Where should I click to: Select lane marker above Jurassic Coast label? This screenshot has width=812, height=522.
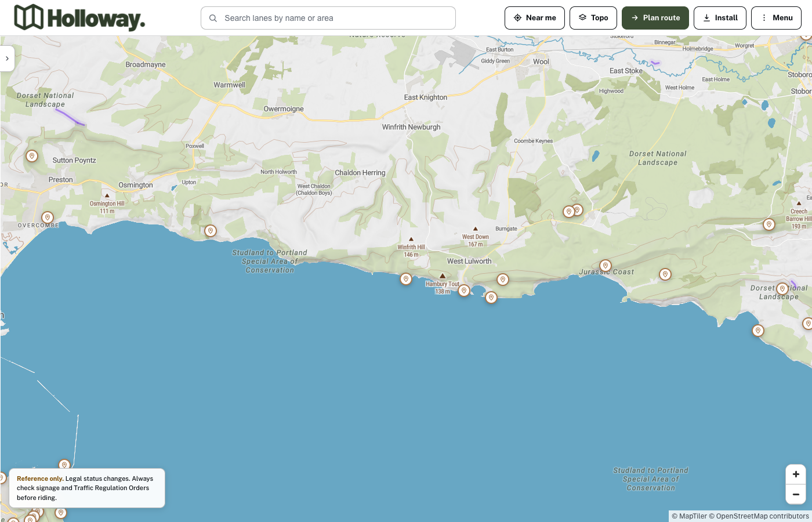[606, 266]
